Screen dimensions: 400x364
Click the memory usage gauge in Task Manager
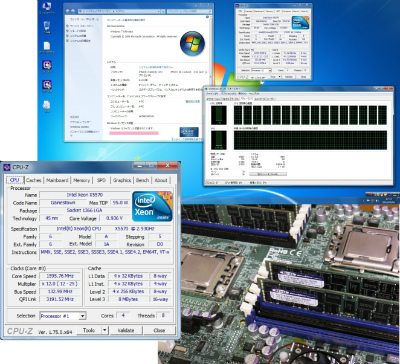click(219, 140)
